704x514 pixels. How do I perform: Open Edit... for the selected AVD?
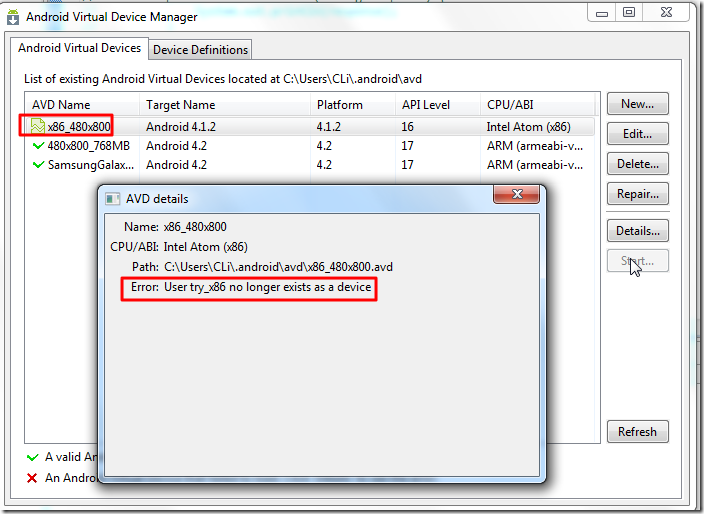(638, 134)
